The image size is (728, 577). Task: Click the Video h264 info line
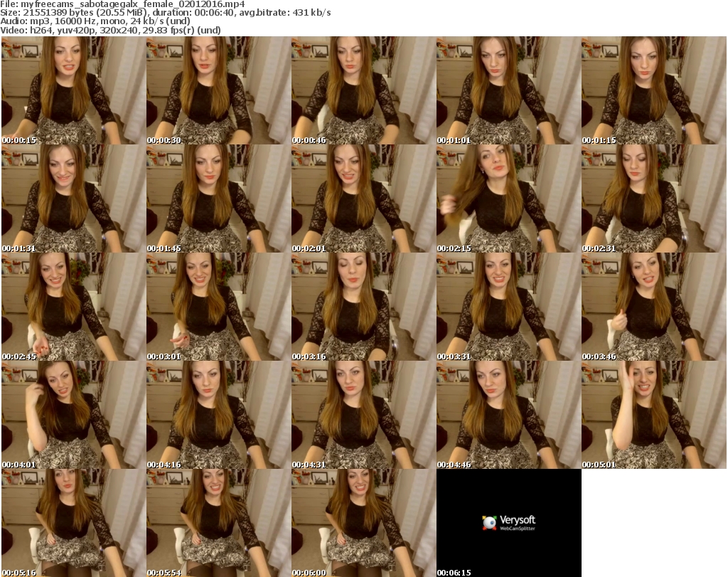click(x=110, y=30)
